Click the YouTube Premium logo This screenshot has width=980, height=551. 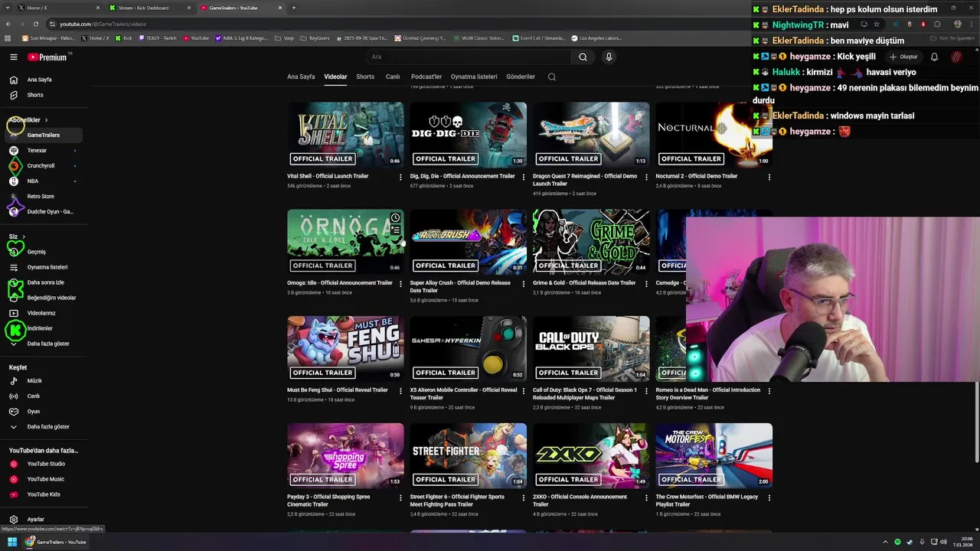click(x=47, y=57)
